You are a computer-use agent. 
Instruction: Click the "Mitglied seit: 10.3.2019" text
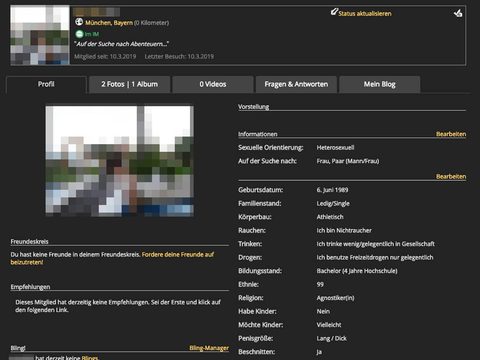pos(105,56)
